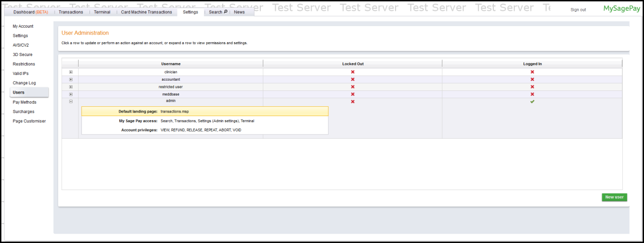Click the locked out red X for clinician
The width and height of the screenshot is (644, 243).
[352, 72]
